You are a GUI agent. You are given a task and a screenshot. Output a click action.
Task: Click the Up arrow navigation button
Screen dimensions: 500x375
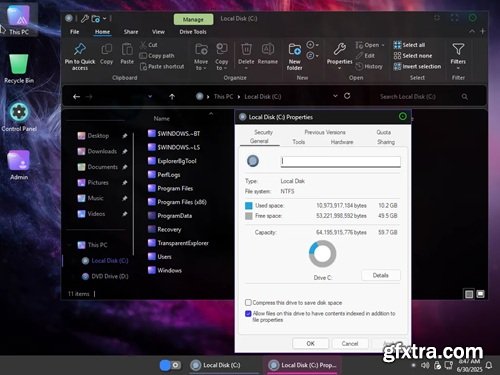coord(172,97)
